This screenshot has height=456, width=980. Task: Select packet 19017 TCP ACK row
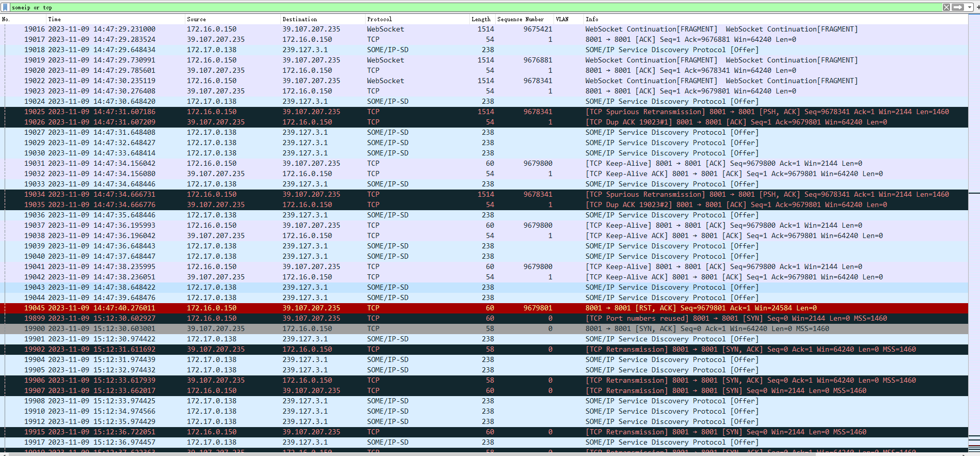tap(484, 40)
